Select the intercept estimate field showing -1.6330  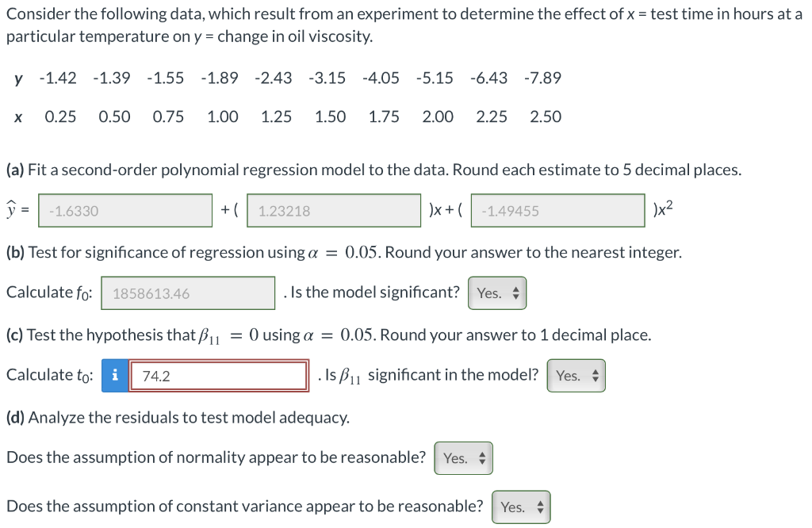124,210
